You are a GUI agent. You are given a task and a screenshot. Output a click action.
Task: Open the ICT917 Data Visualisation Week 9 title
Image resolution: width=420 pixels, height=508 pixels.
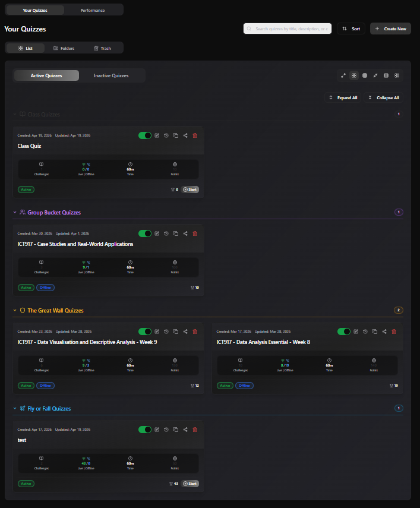pos(87,342)
